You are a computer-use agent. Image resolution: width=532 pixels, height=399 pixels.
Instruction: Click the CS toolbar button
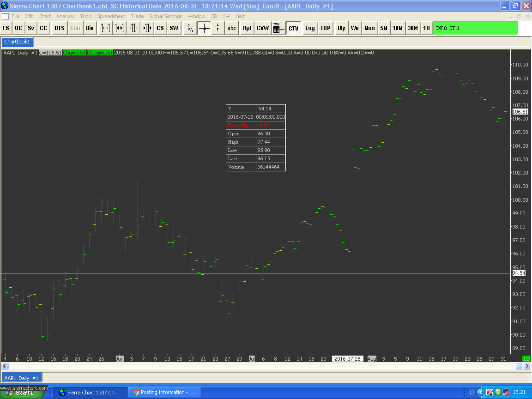[160, 28]
